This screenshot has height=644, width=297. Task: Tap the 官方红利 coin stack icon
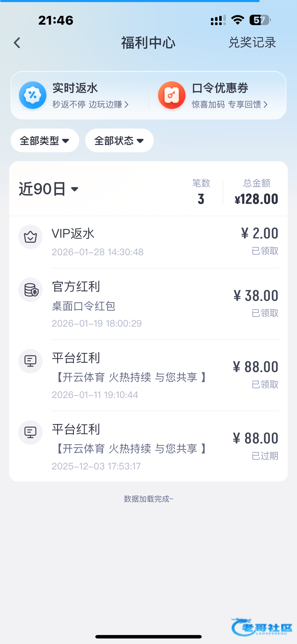(x=30, y=290)
